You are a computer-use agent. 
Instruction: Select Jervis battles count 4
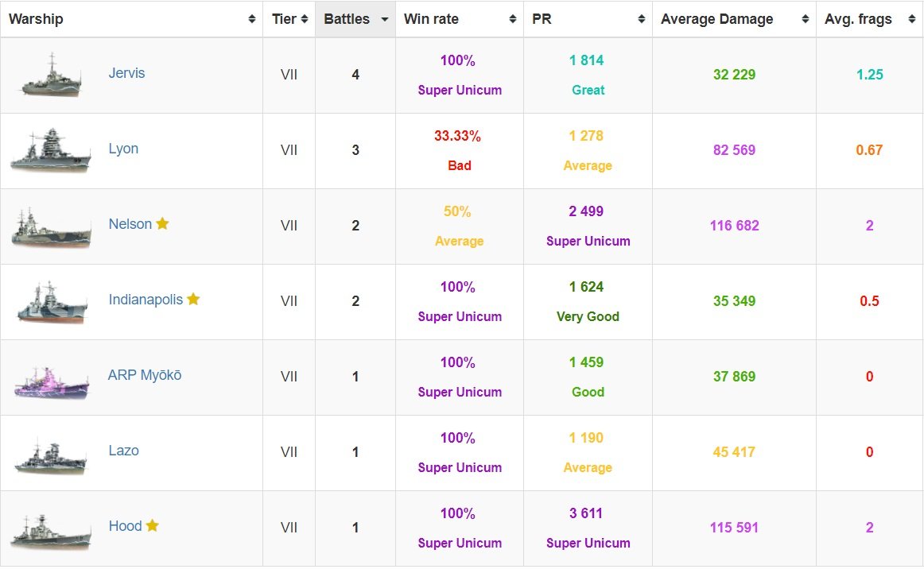pyautogui.click(x=355, y=74)
